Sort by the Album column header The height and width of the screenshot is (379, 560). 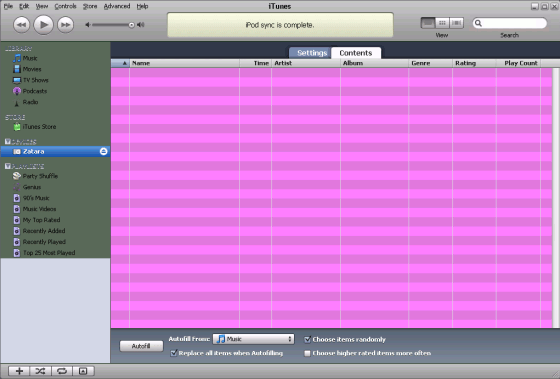click(374, 63)
